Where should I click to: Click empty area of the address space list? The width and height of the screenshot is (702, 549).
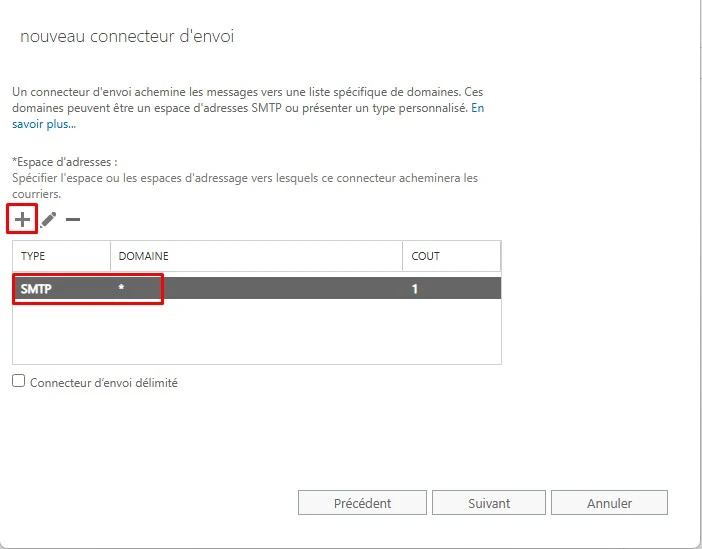coord(257,331)
